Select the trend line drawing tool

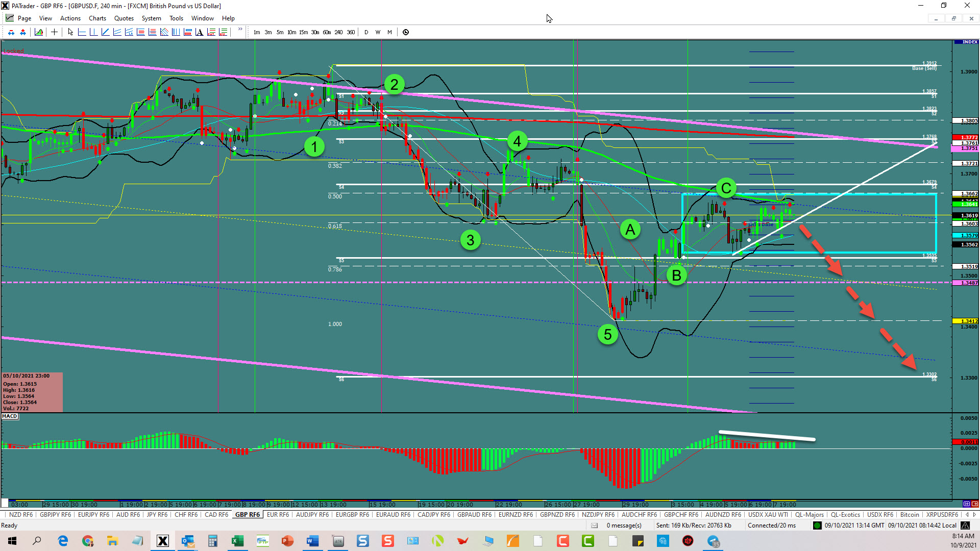(x=105, y=32)
